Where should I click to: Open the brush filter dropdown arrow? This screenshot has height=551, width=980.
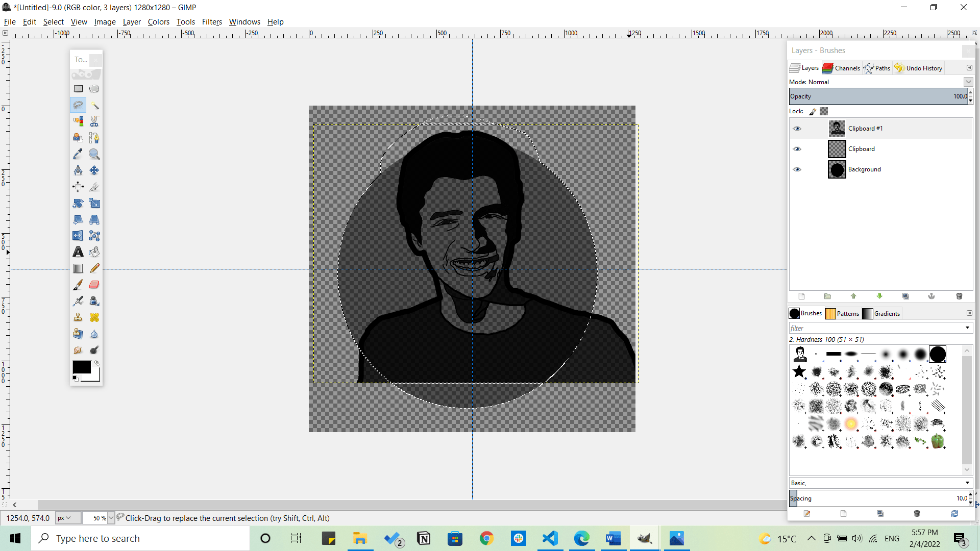pyautogui.click(x=967, y=328)
